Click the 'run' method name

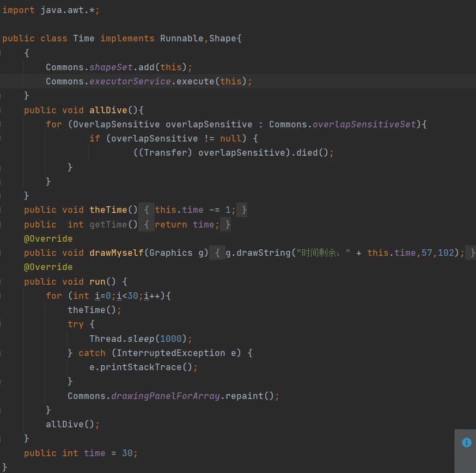[97, 282]
